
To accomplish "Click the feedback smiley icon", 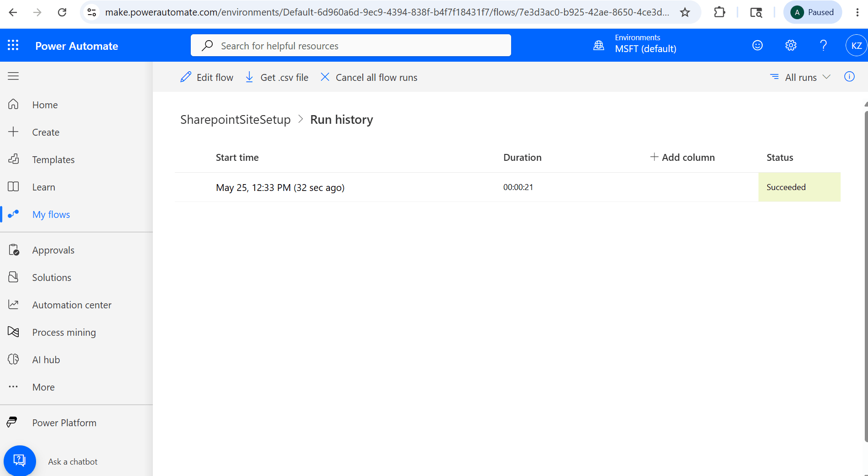I will pyautogui.click(x=758, y=45).
